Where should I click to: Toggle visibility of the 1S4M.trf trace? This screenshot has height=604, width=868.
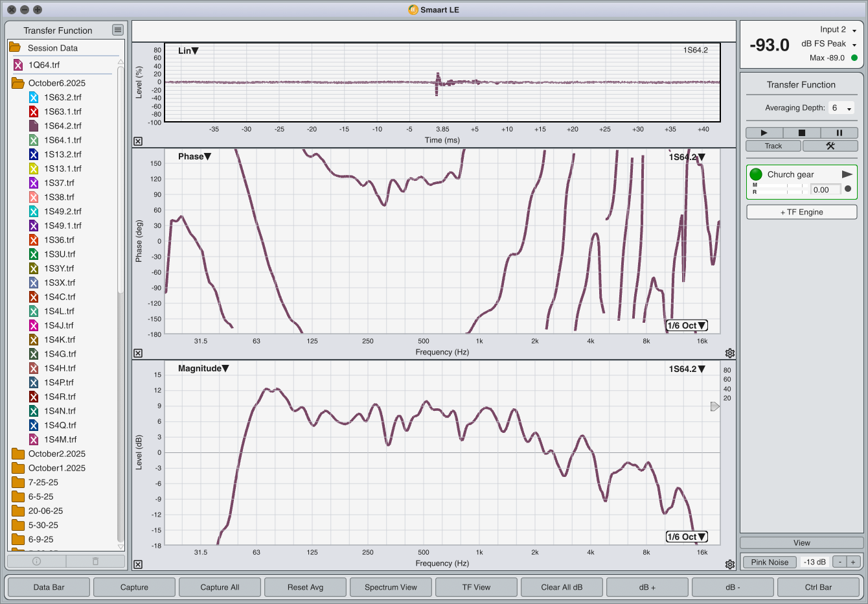click(34, 439)
